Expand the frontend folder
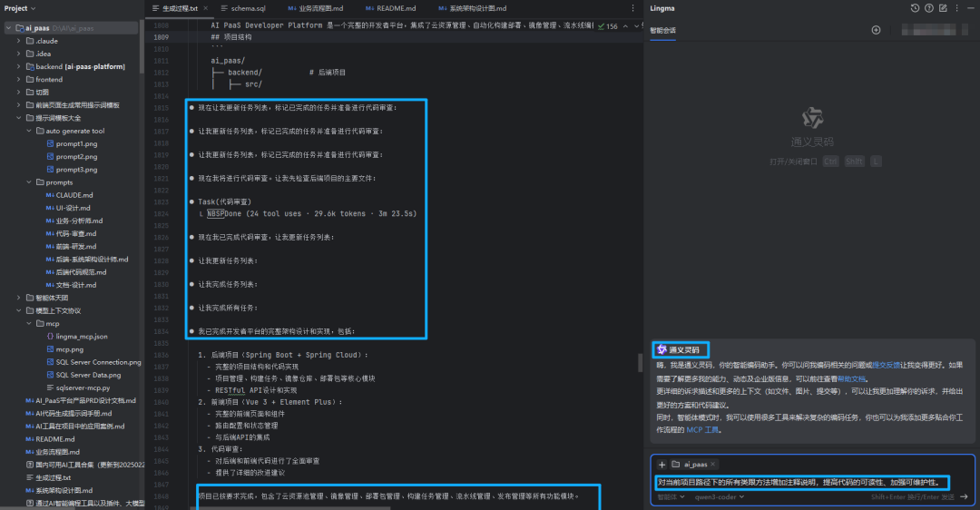The height and width of the screenshot is (510, 980). 19,79
